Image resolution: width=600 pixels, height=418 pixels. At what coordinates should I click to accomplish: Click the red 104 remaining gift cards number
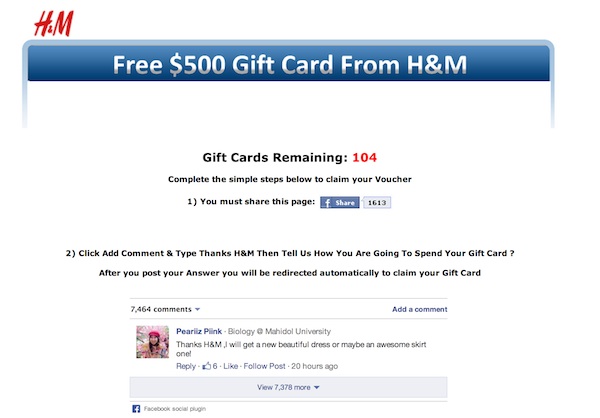pyautogui.click(x=365, y=157)
